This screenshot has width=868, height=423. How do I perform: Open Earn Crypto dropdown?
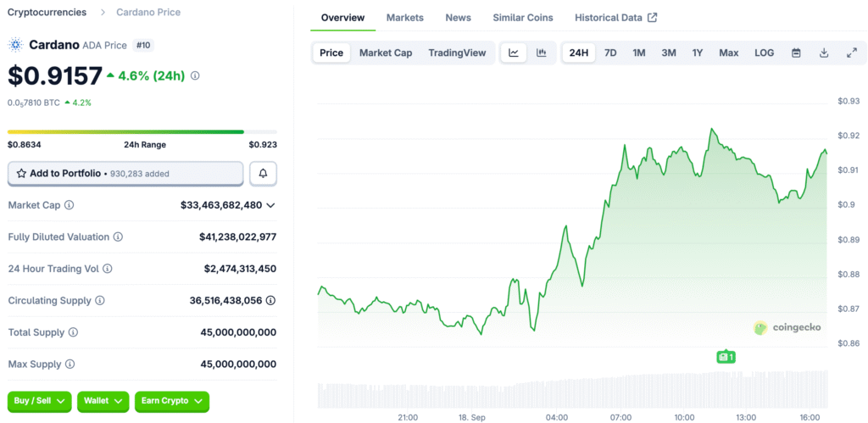pos(171,401)
